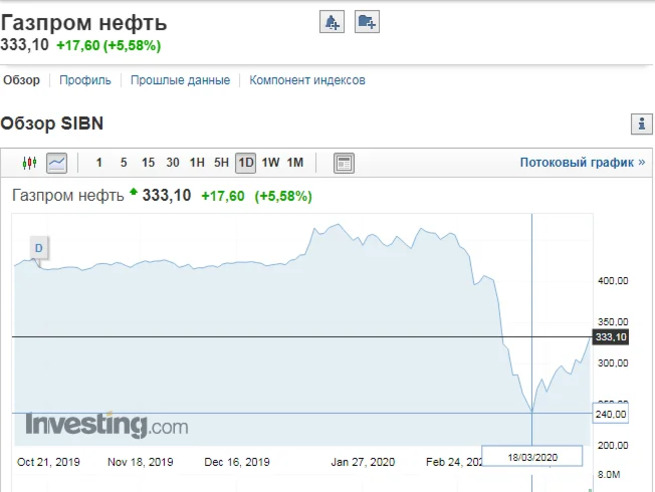Select the 1D chart interval
The width and height of the screenshot is (655, 492).
(246, 163)
